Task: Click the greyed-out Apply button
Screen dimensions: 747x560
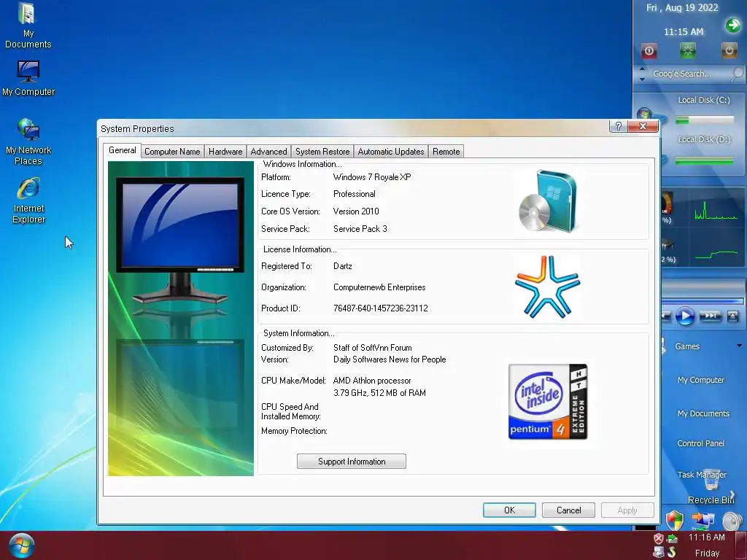Action: (627, 510)
